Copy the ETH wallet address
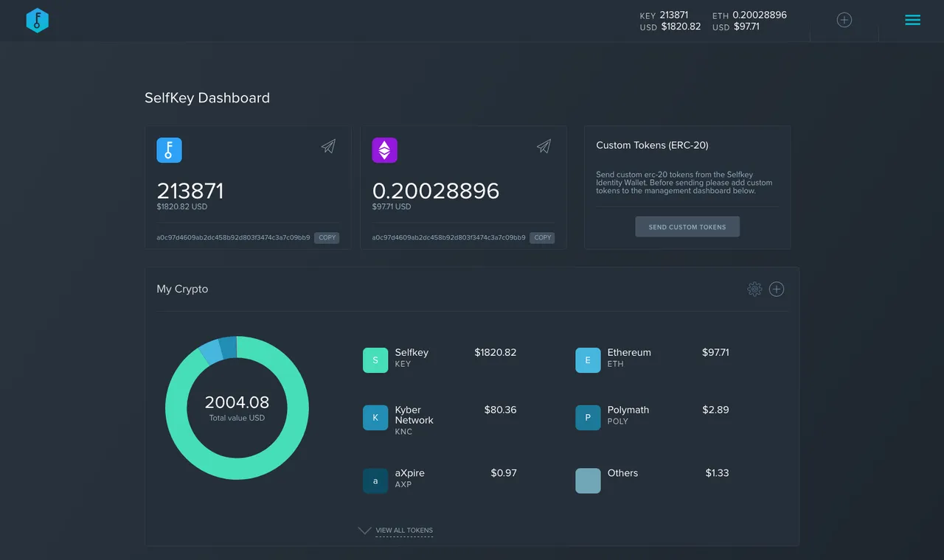944x560 pixels. [542, 238]
